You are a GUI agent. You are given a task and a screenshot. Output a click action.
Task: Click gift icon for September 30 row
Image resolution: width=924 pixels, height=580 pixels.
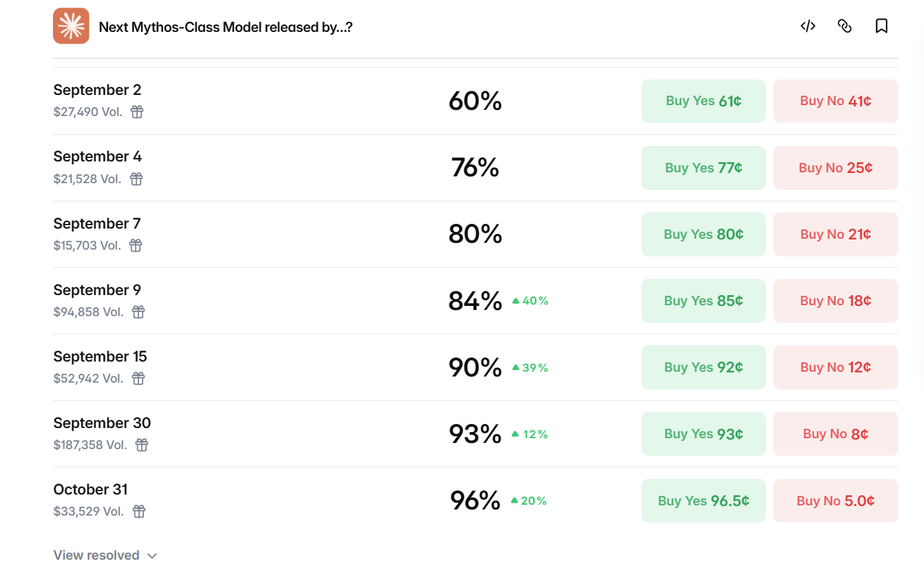pos(142,445)
